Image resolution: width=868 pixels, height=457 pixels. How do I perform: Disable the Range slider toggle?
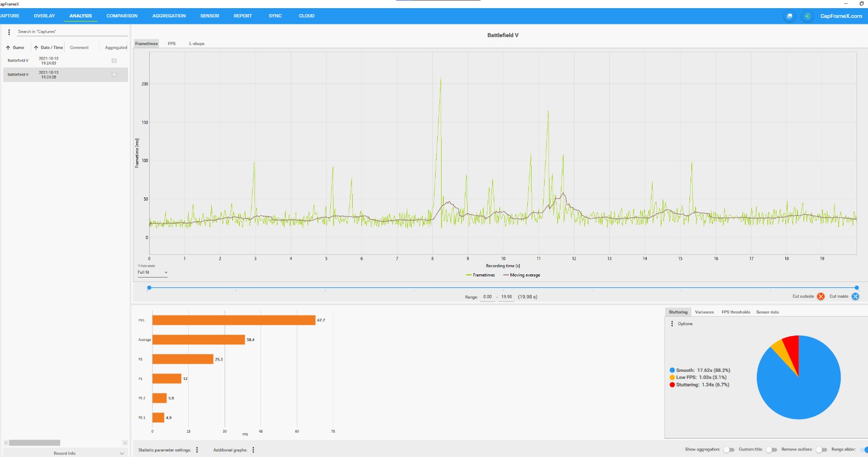pos(864,449)
